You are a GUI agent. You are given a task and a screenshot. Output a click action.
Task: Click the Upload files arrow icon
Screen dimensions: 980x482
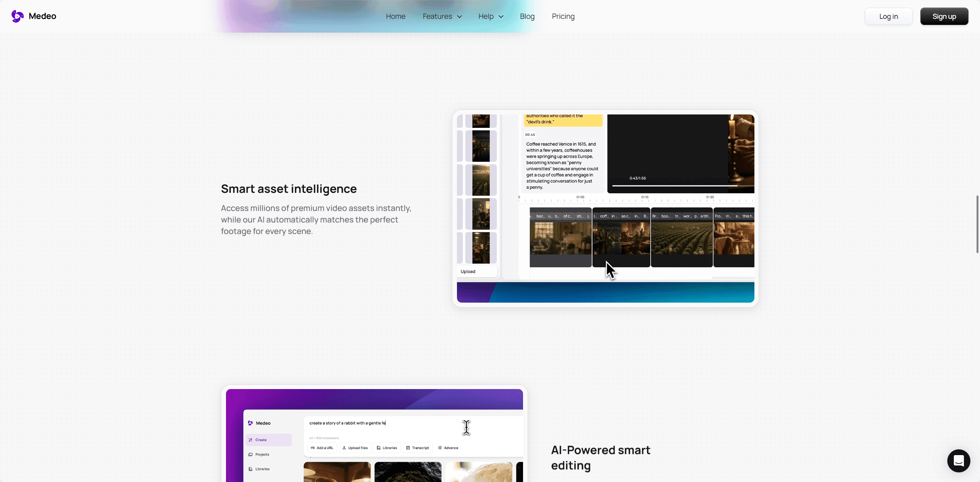point(344,448)
